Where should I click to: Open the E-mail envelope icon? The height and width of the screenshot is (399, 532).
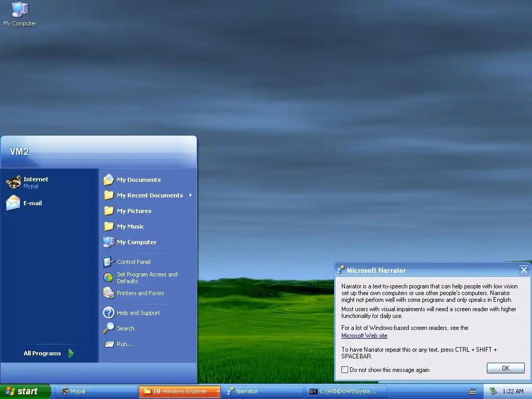[x=13, y=203]
